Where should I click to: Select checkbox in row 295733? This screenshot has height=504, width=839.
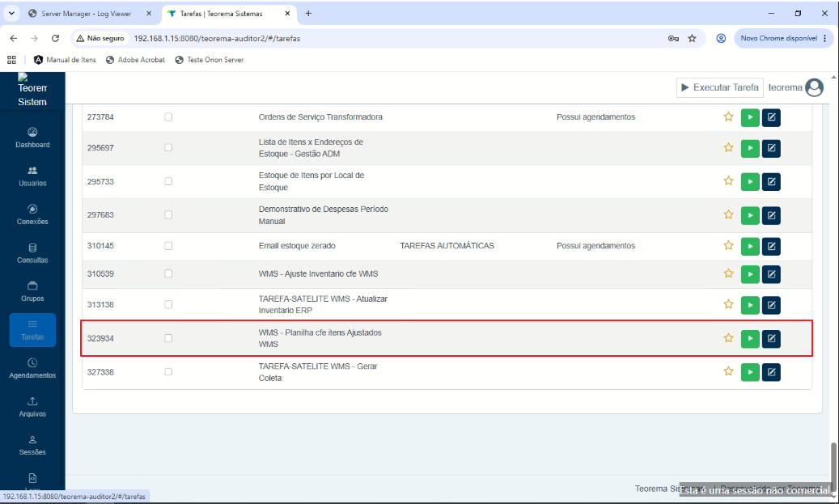pos(168,181)
